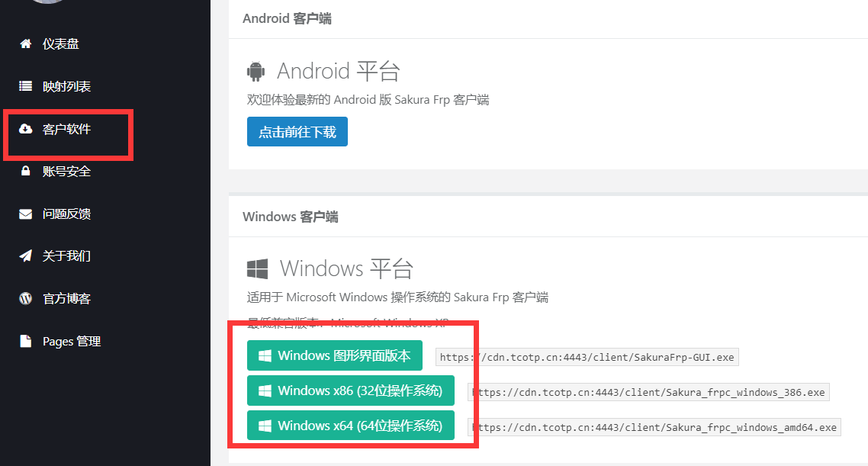Click the Sakura_frpc_windows_amd64.exe URL text
The width and height of the screenshot is (868, 466).
point(654,427)
